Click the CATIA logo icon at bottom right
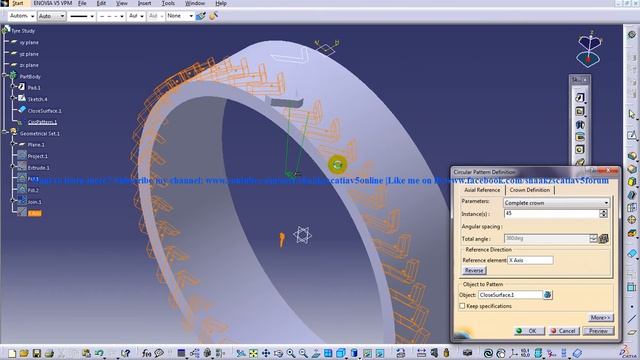This screenshot has width=640, height=360. click(626, 352)
